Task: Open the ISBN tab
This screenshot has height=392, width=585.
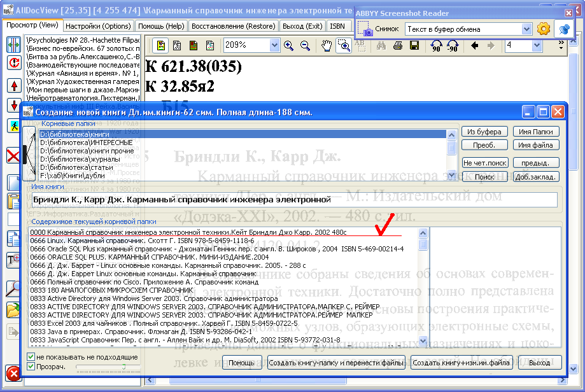Action: 337,26
